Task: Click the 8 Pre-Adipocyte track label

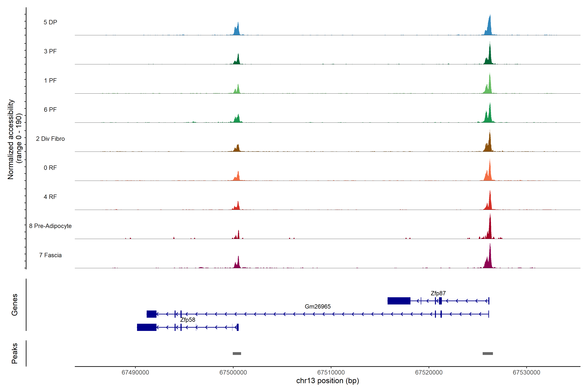Action: tap(50, 226)
